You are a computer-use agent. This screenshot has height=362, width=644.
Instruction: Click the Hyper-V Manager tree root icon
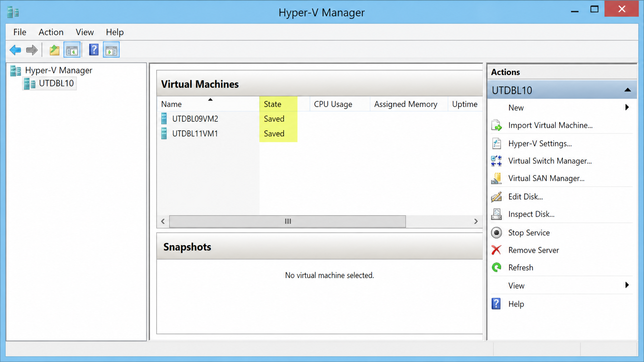15,70
